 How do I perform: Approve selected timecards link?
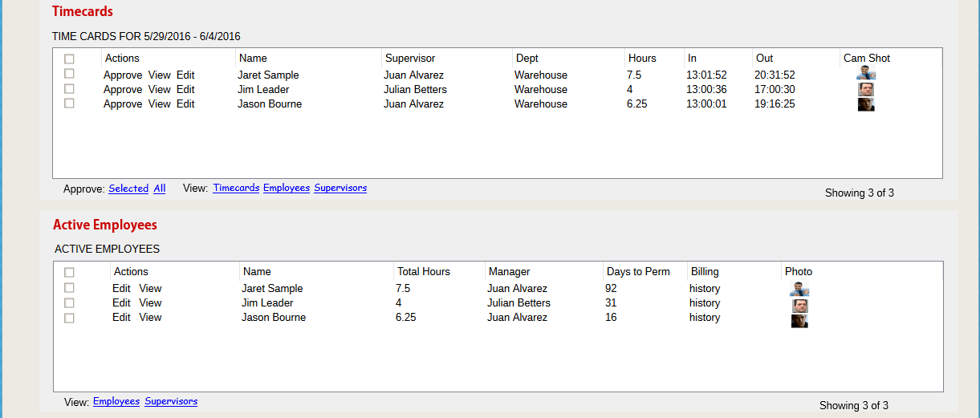coord(128,189)
